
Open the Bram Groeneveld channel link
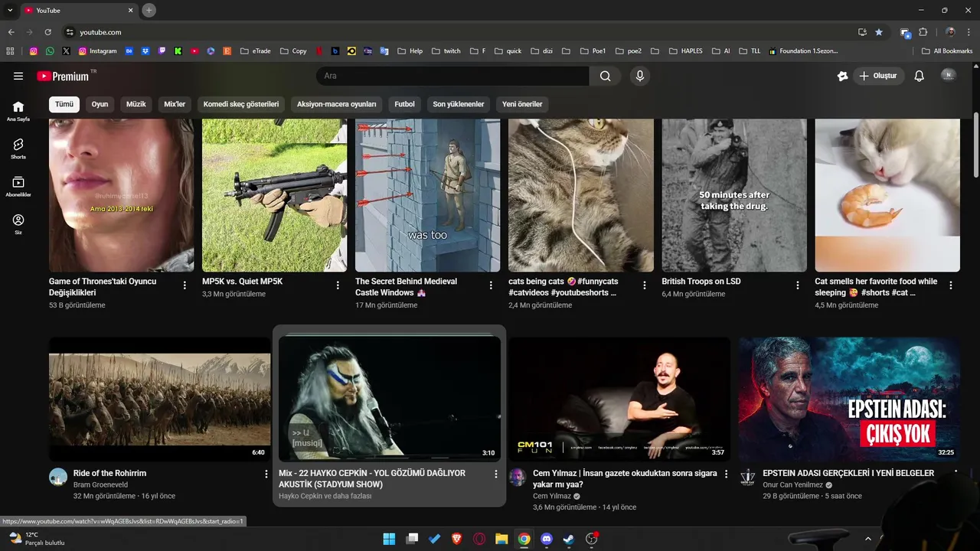(100, 484)
